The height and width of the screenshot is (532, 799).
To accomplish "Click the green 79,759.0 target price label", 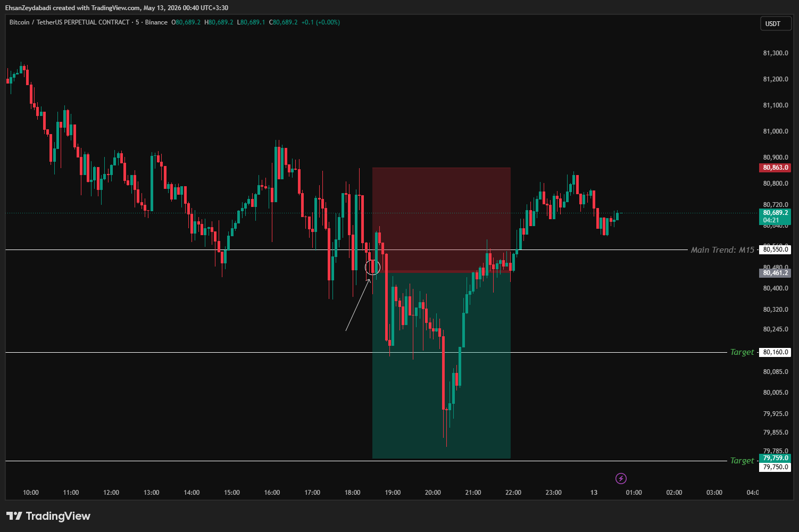I will 775,458.
